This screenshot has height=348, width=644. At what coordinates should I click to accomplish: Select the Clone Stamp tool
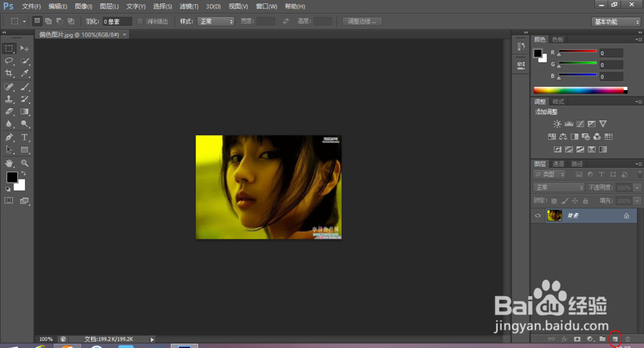click(9, 99)
